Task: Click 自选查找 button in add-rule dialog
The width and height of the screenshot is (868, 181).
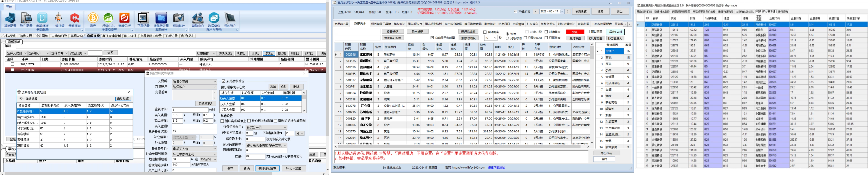Action: pos(206,103)
